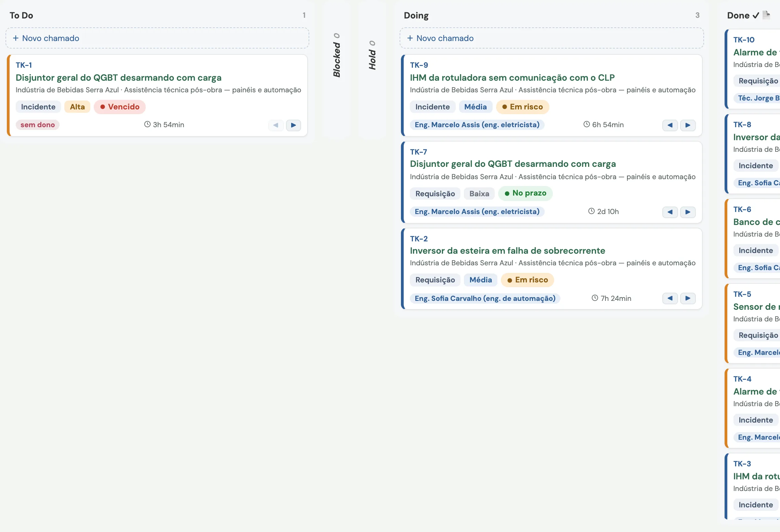Click the 2d 10h timer
Viewport: 780px width, 532px height.
[603, 211]
